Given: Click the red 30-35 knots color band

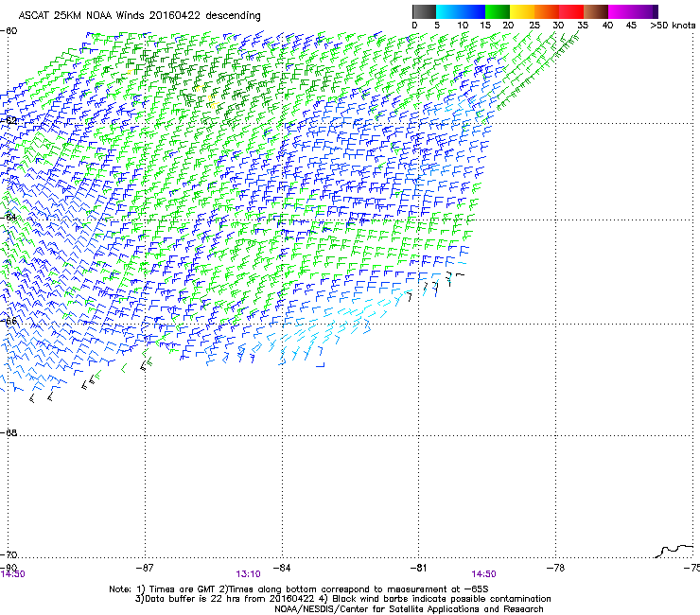Looking at the screenshot, I should click(x=571, y=11).
